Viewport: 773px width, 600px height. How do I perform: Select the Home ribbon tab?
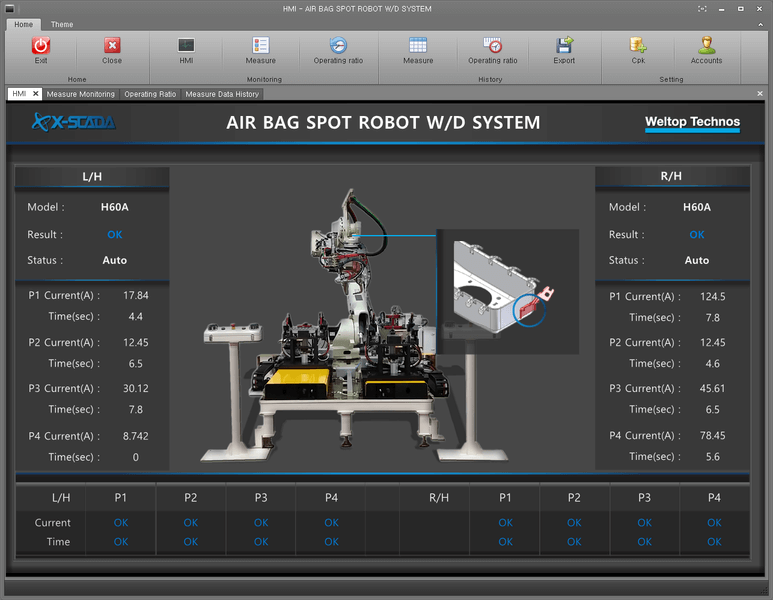pos(23,24)
